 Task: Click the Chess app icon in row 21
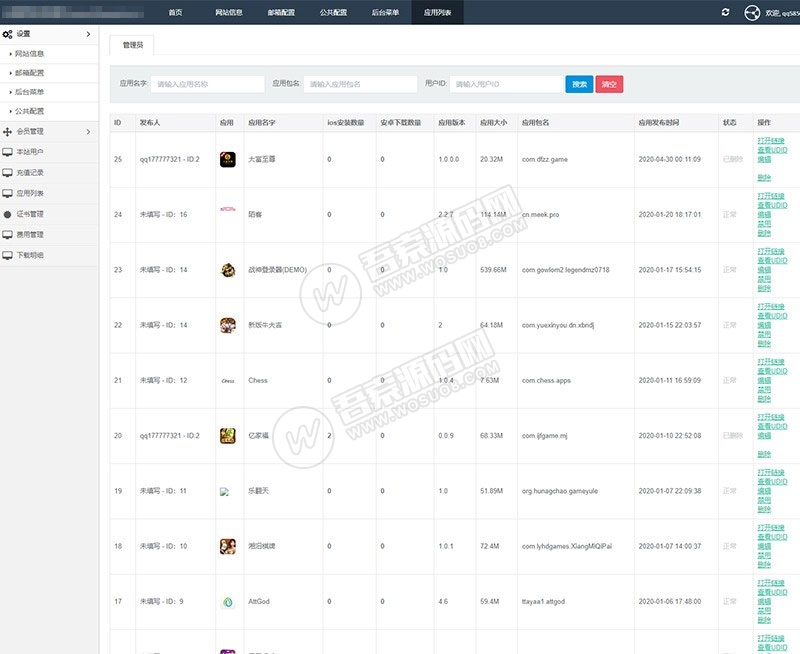pyautogui.click(x=228, y=381)
